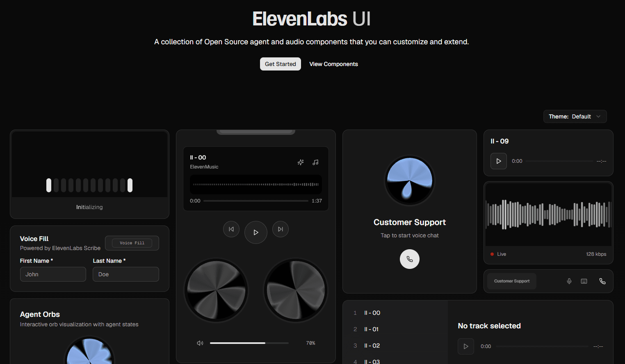Select track 3 II - 02 in the playlist
Viewport: 625px width, 364px height.
coord(395,346)
